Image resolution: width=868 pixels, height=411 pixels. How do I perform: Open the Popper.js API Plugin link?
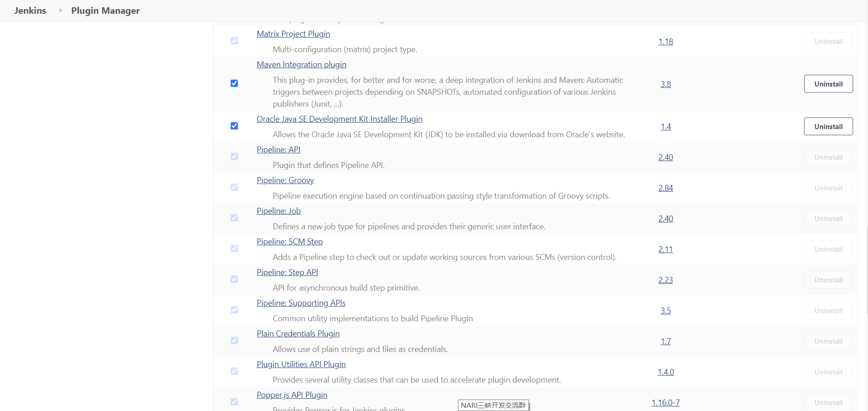click(x=292, y=395)
